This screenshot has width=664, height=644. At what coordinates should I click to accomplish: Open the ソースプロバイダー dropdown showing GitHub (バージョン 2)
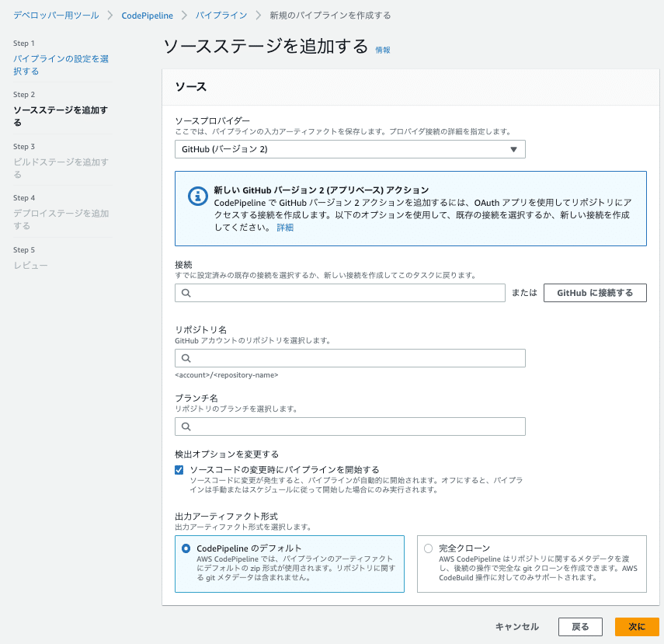point(349,149)
